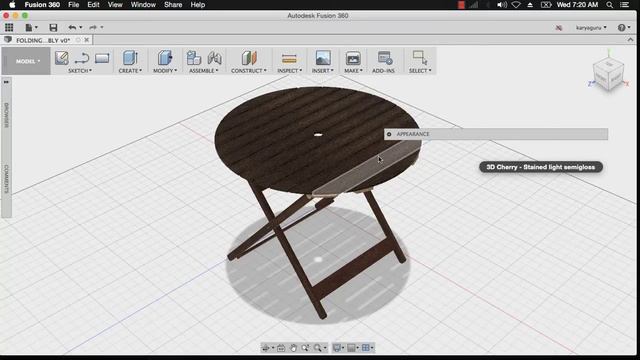Save the design with the floppy icon
The image size is (640, 360).
pyautogui.click(x=53, y=27)
